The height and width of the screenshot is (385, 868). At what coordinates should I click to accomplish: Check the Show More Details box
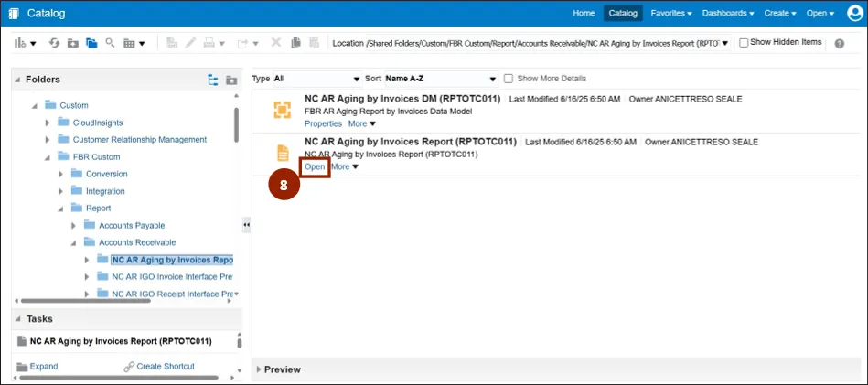click(x=509, y=79)
